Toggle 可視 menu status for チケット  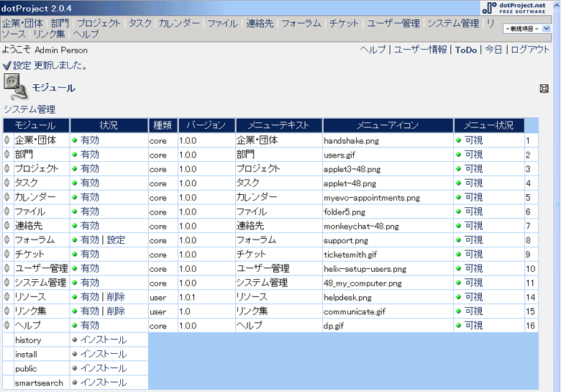[x=474, y=254]
